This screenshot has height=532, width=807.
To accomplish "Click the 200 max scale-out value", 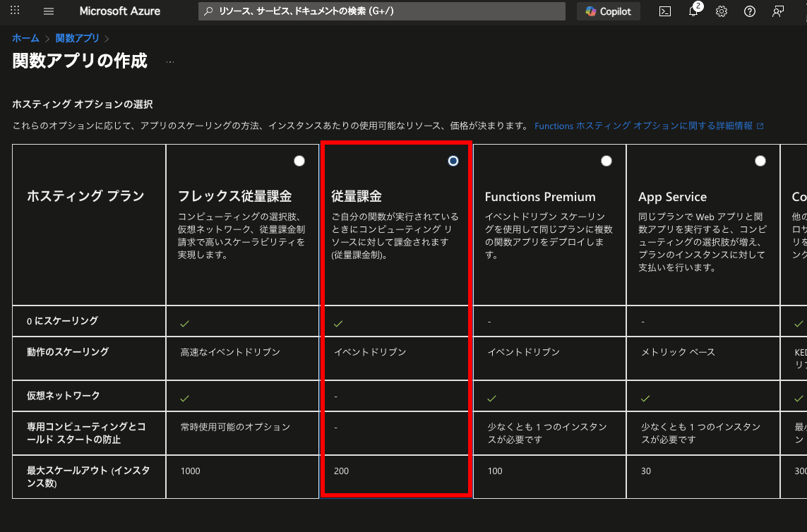I will point(341,471).
